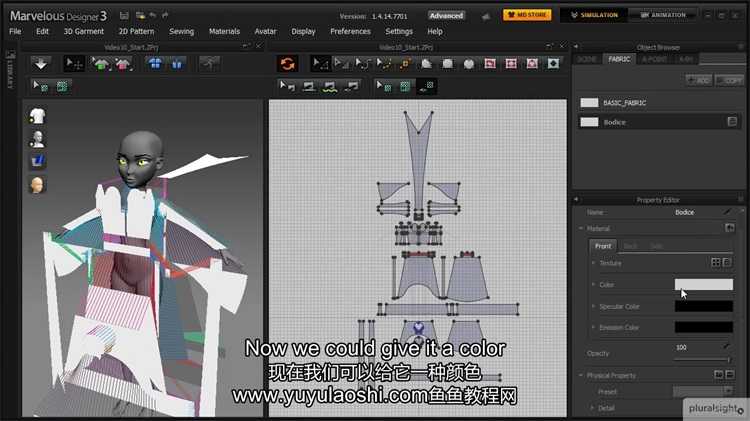The width and height of the screenshot is (750, 421).
Task: Click the green grid texture icon in 2D toolbar
Action: pyautogui.click(x=405, y=86)
